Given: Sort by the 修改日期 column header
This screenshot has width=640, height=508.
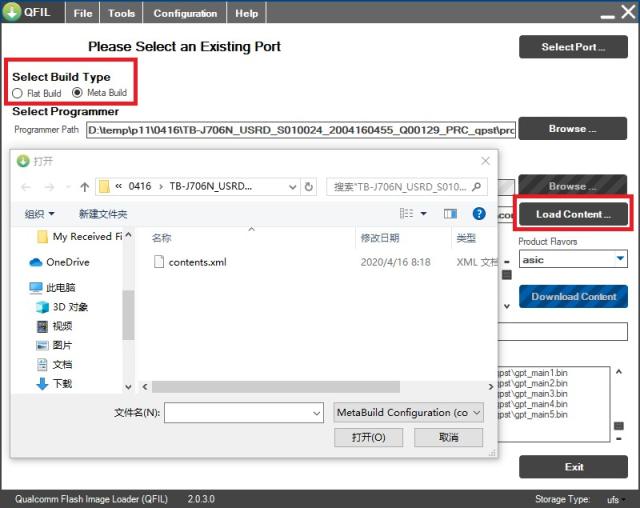Looking at the screenshot, I should (380, 238).
